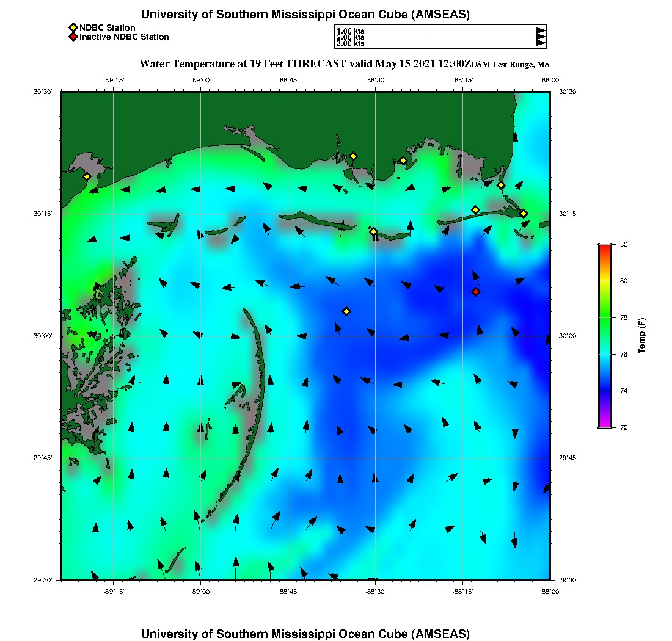Select the westernmost yellow station marker near the bay
This screenshot has width=672, height=641.
(x=87, y=176)
